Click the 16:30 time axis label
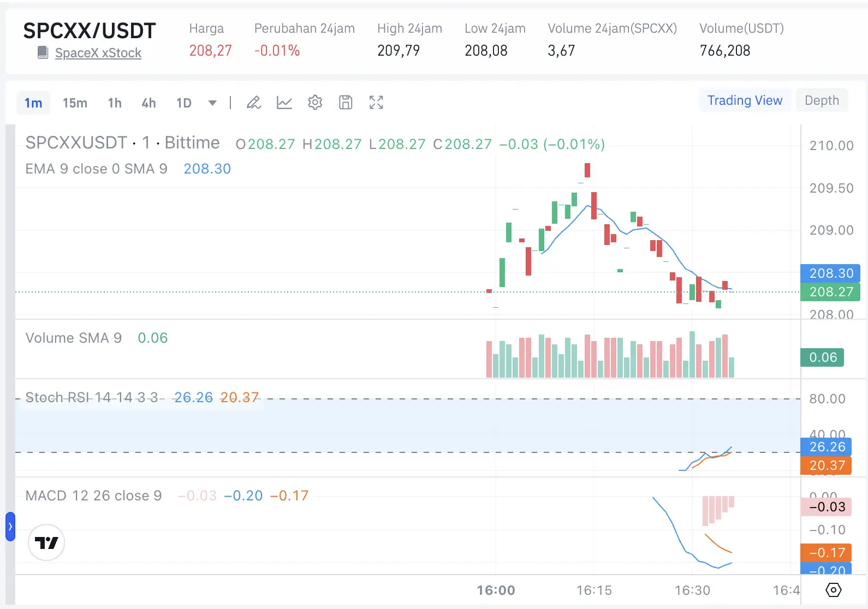 [x=692, y=590]
